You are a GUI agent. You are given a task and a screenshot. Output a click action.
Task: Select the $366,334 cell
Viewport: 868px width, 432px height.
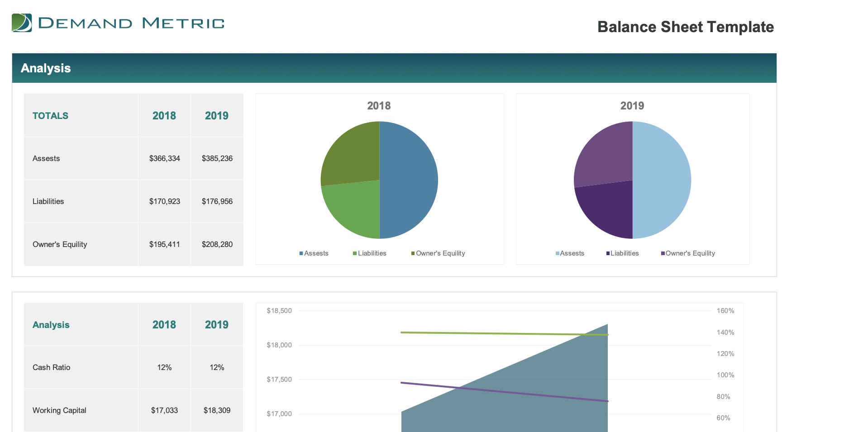coord(164,158)
